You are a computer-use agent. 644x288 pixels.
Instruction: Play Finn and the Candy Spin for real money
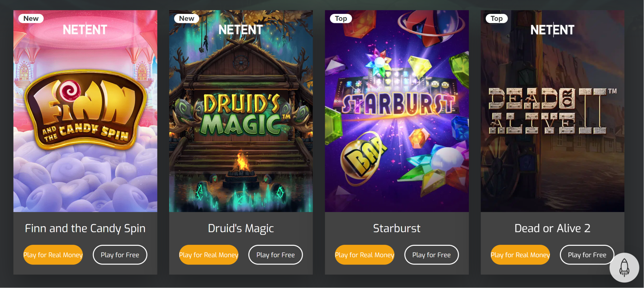[53, 255]
